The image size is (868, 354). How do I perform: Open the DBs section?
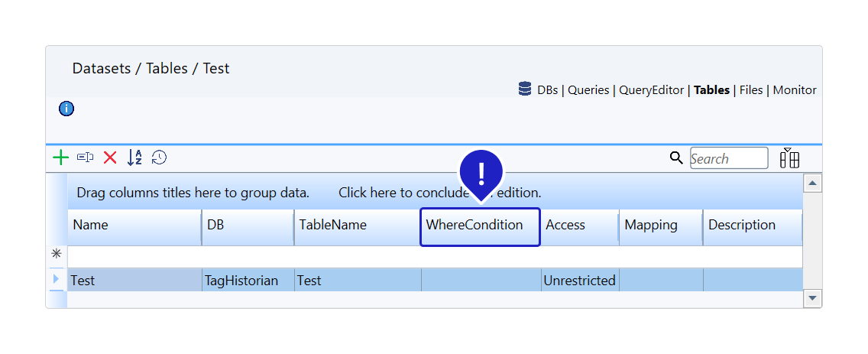(x=546, y=90)
